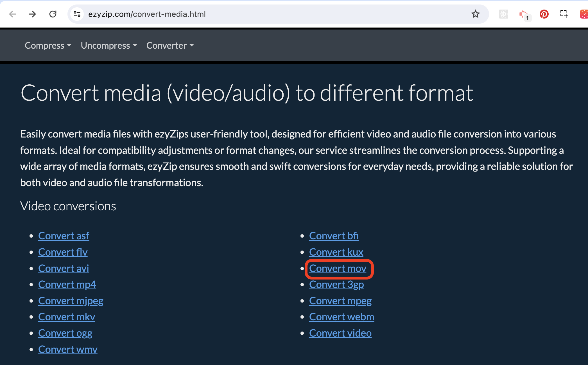Click the forward navigation arrow

tap(32, 14)
